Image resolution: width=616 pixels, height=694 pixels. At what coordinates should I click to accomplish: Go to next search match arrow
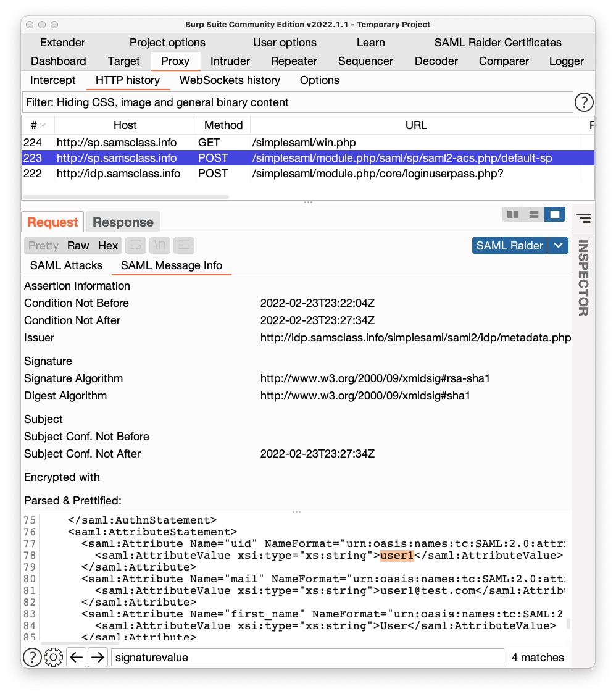point(98,658)
